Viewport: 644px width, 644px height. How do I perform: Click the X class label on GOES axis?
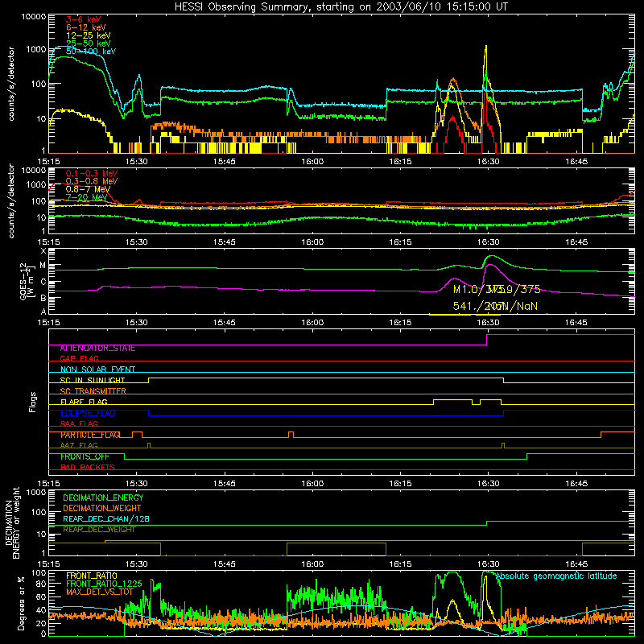point(43,250)
